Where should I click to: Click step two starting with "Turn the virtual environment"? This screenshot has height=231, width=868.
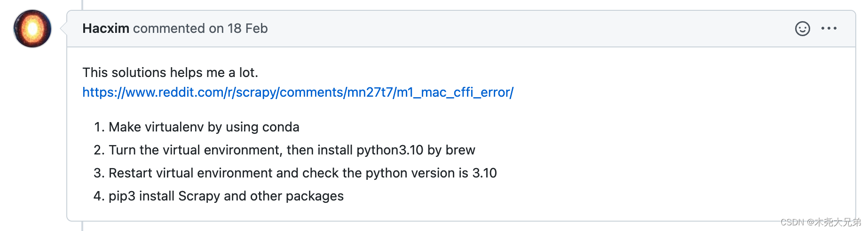click(292, 150)
